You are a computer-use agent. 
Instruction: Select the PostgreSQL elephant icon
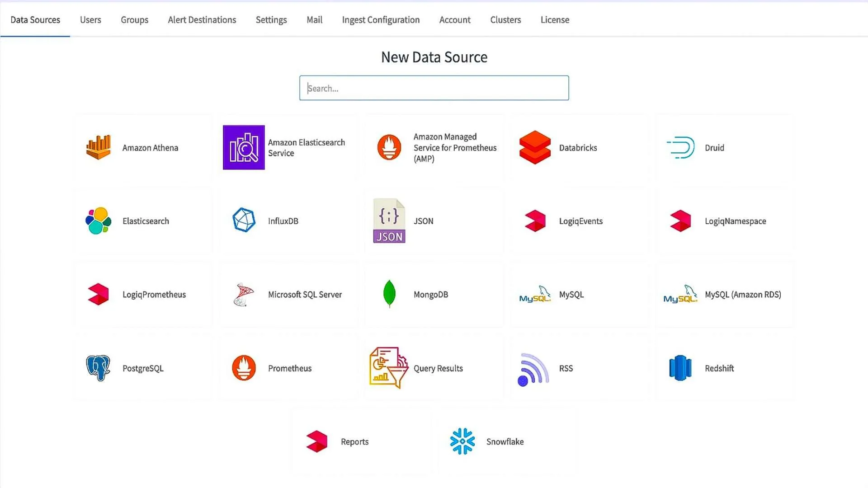[x=98, y=368]
